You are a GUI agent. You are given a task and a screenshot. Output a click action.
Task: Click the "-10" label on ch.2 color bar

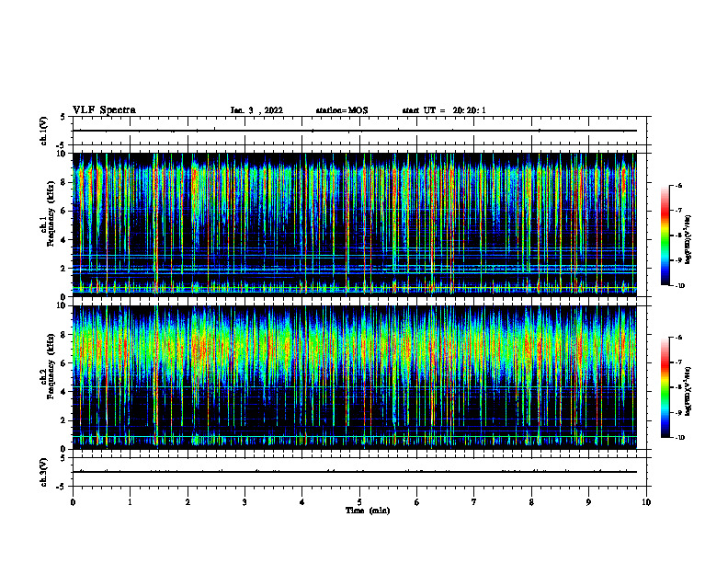[x=679, y=438]
